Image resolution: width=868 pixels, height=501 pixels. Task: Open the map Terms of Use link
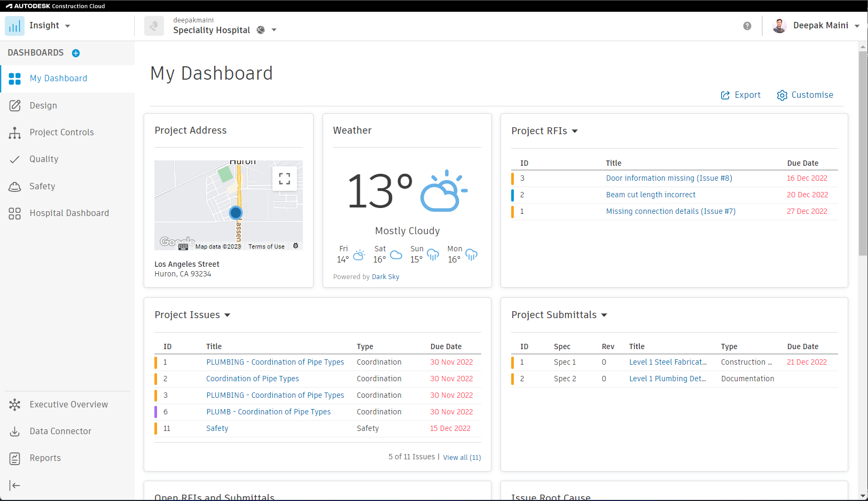pos(266,246)
